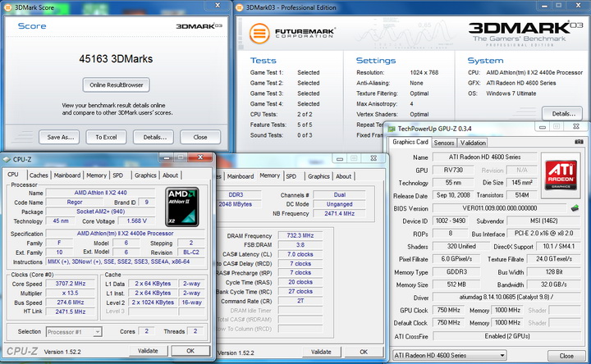Image resolution: width=591 pixels, height=364 pixels.
Task: Click Validate in the front CPU-Z window
Action: [148, 351]
